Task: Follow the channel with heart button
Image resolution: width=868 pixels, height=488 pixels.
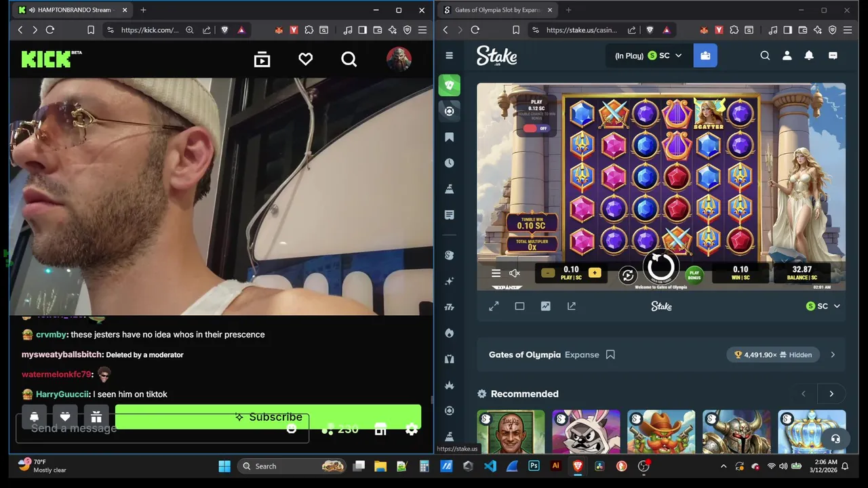Action: [x=65, y=417]
